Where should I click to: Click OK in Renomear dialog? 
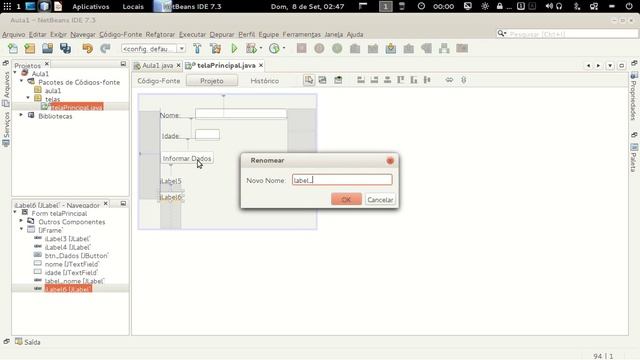pos(346,200)
